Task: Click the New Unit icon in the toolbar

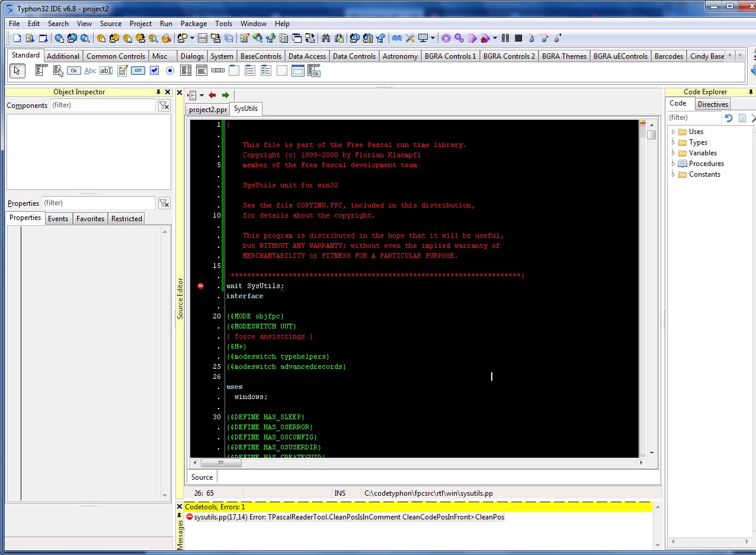Action: (x=30, y=38)
